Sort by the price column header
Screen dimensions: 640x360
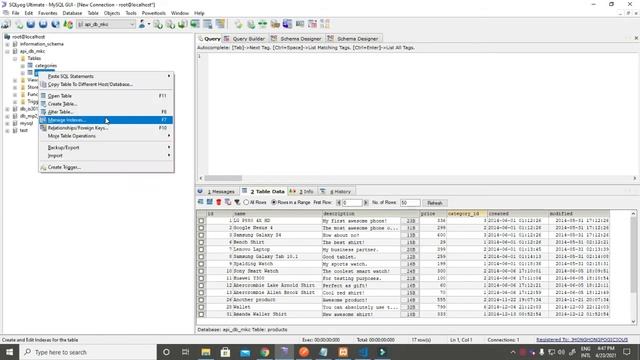pos(433,213)
